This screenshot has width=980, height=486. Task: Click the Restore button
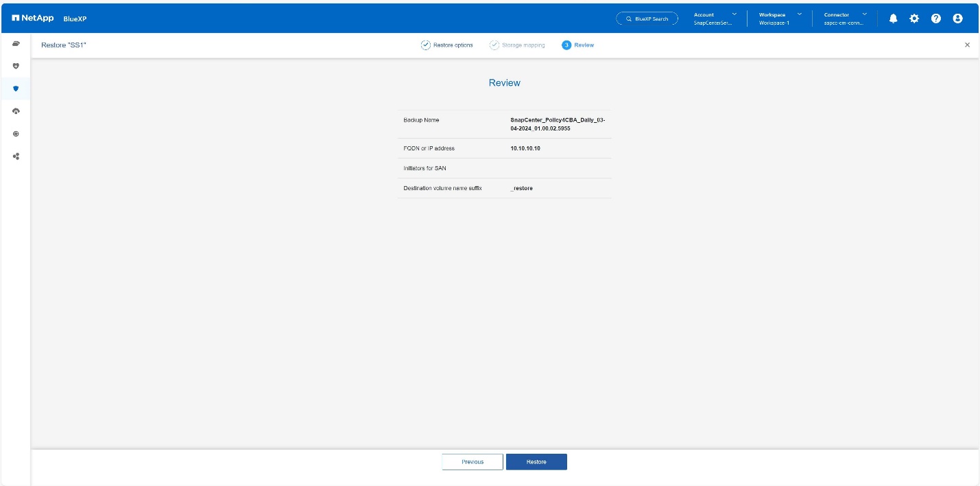536,462
